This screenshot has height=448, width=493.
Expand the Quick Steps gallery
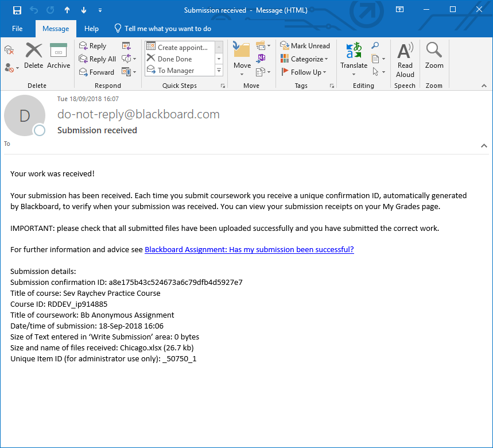click(219, 71)
